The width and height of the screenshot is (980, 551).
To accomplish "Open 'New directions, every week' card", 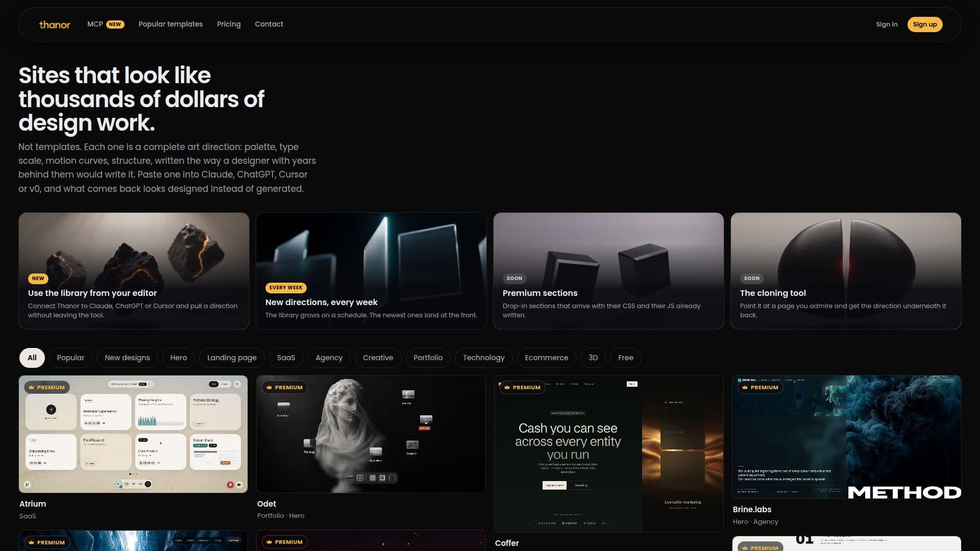I will pyautogui.click(x=371, y=271).
